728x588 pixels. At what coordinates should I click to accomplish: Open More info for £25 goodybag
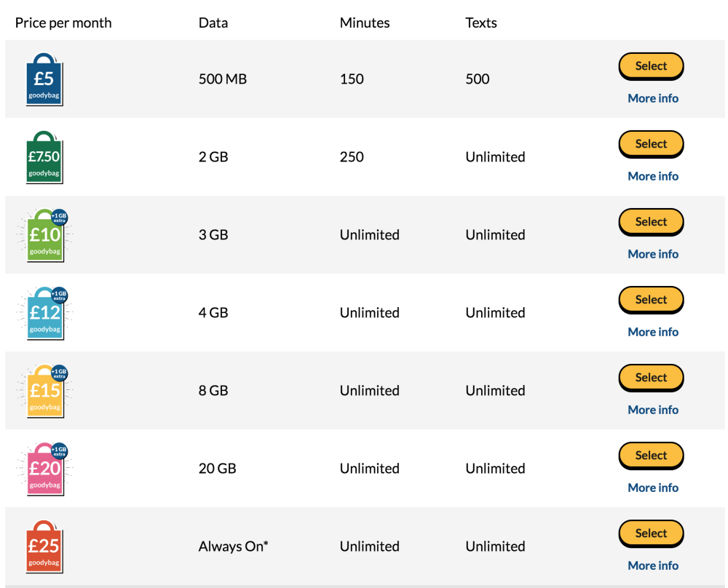coord(653,565)
